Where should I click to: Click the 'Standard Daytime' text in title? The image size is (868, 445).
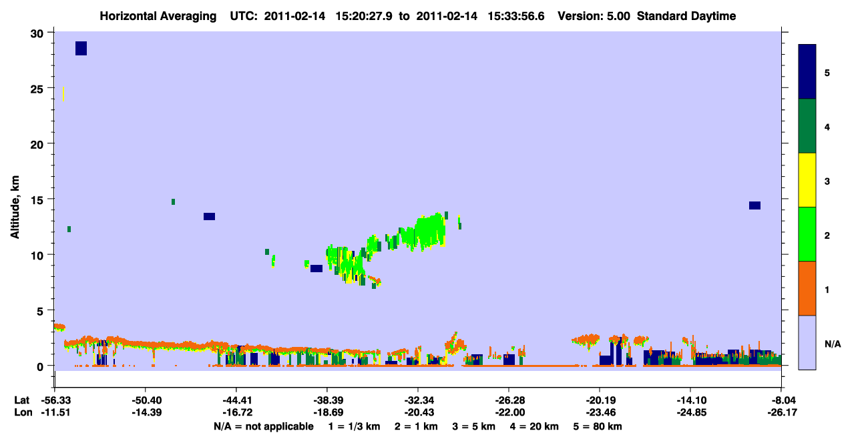(686, 16)
